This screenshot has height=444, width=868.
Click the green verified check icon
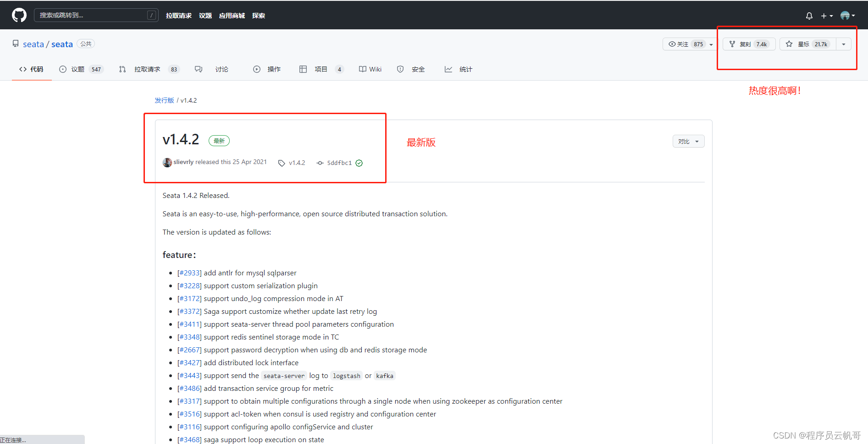click(x=359, y=163)
